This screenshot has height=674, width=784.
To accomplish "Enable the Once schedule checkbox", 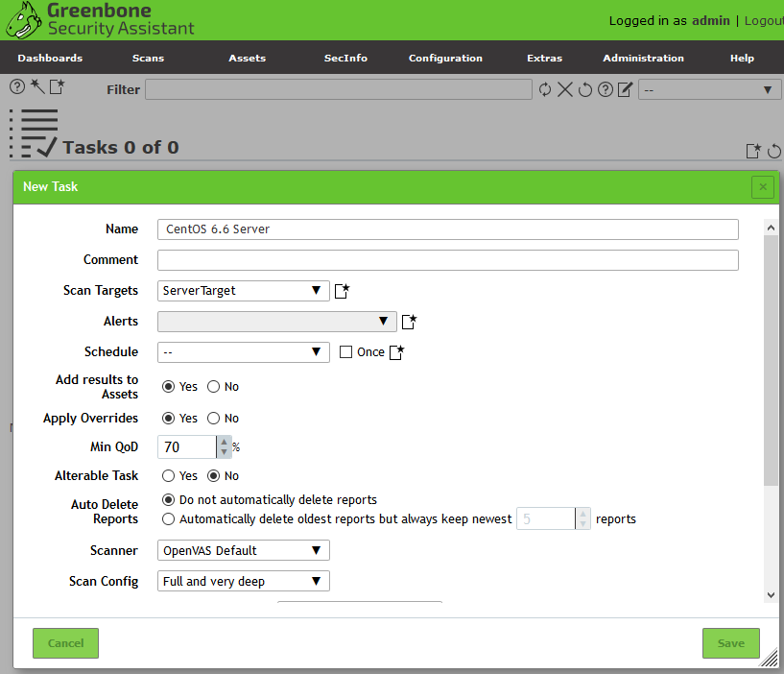I will [x=345, y=352].
